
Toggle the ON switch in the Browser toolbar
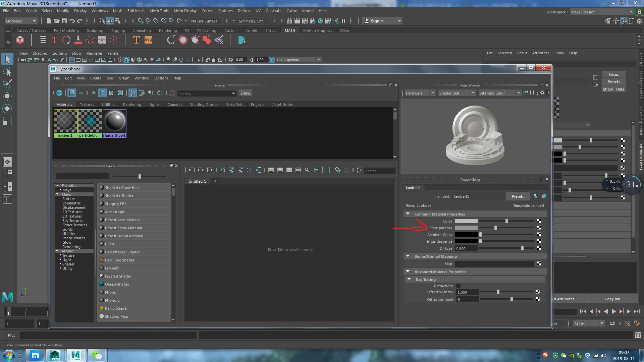pos(59,93)
